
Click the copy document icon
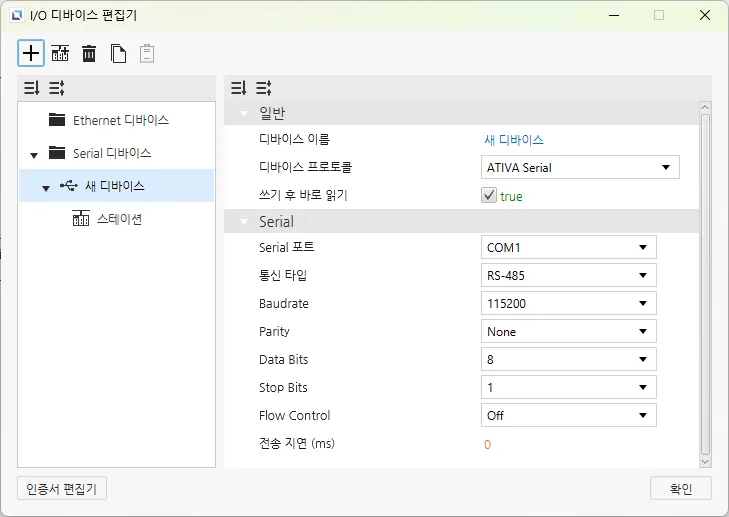click(x=118, y=54)
